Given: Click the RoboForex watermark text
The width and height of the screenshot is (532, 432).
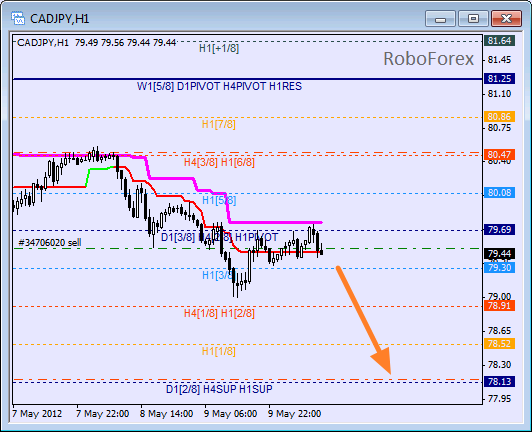Looking at the screenshot, I should (x=428, y=59).
